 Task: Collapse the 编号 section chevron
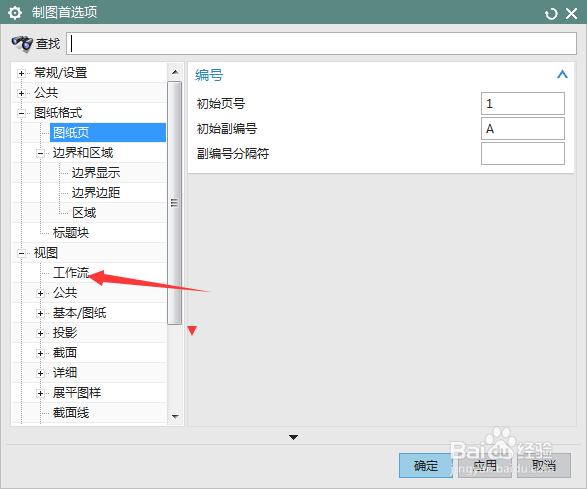562,74
